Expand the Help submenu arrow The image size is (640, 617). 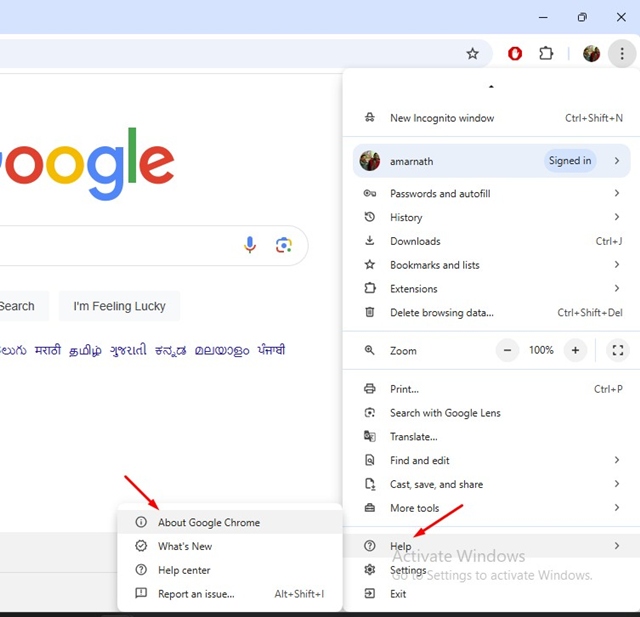tap(617, 546)
